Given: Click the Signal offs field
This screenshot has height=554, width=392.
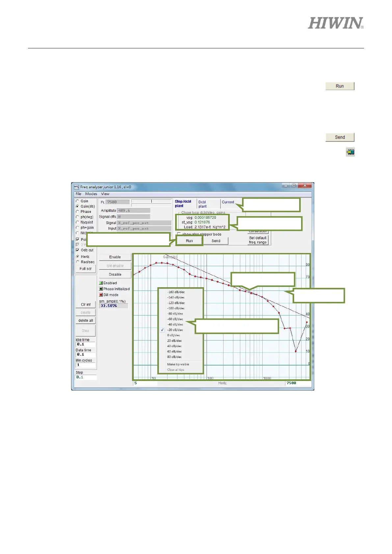Looking at the screenshot, I should coord(134,217).
